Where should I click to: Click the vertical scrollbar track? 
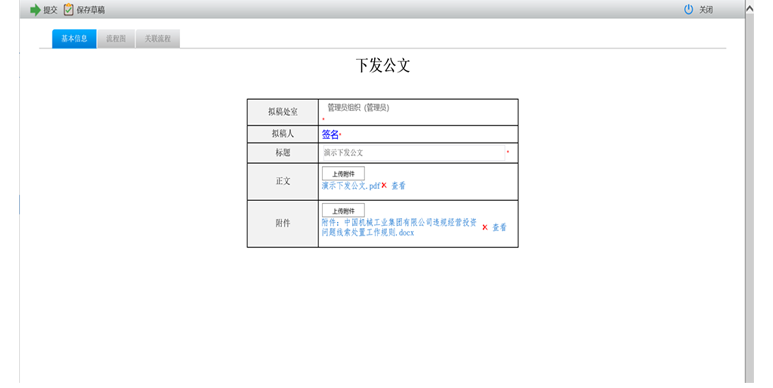749,197
